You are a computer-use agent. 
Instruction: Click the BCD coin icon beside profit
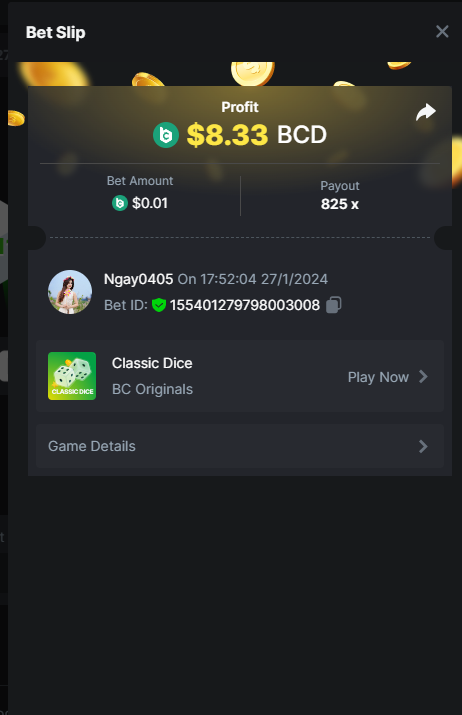click(x=166, y=135)
